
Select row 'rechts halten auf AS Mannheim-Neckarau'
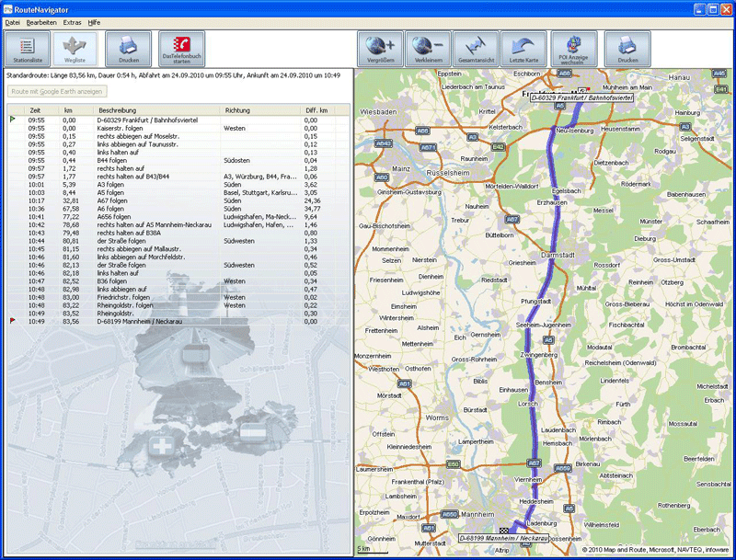(178, 224)
